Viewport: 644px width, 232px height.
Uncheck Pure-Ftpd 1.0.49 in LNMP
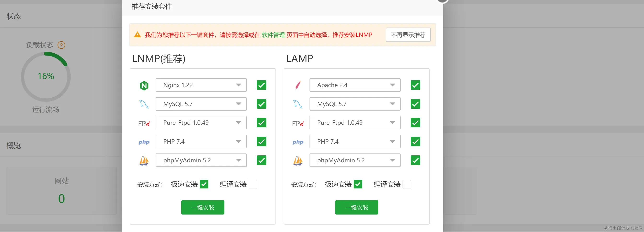(262, 123)
